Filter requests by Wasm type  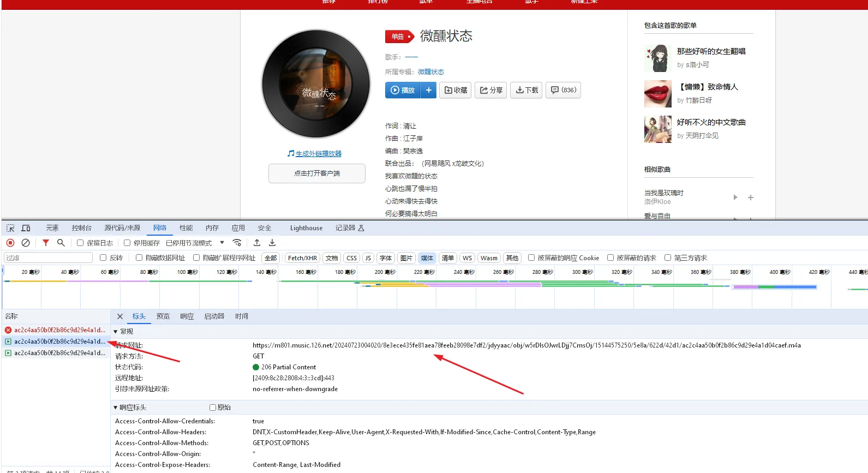tap(489, 258)
